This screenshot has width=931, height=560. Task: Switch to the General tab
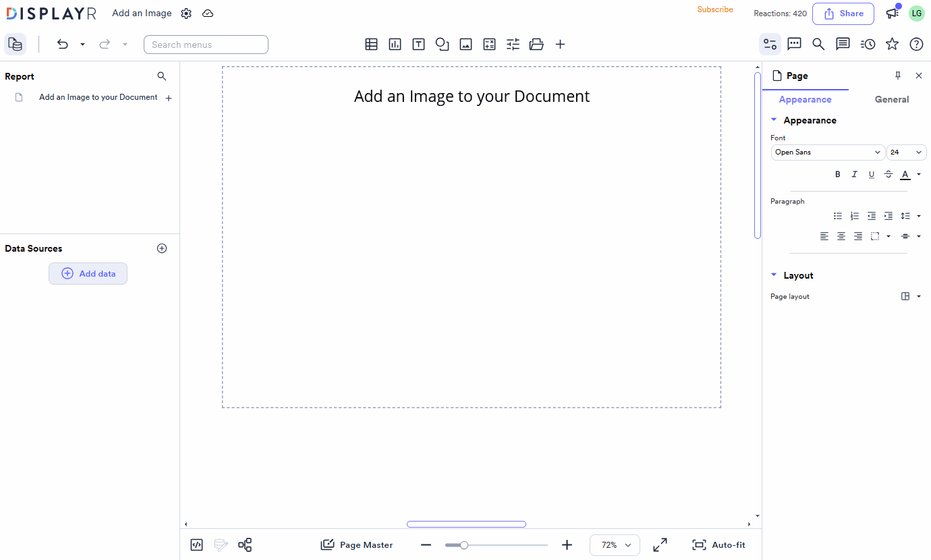[891, 99]
